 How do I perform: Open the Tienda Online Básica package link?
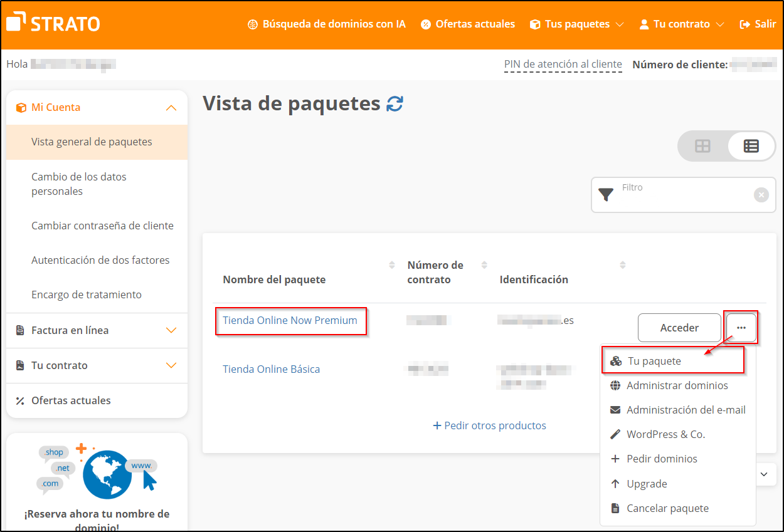[x=271, y=369]
